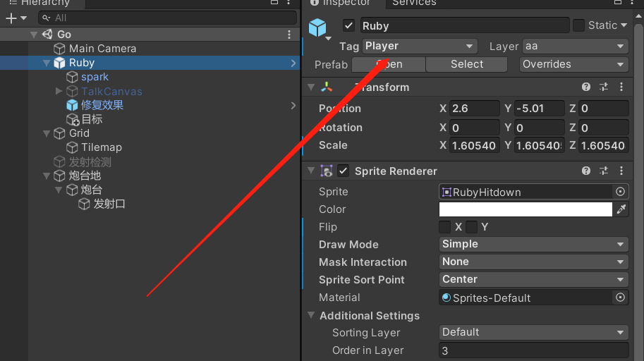Open the Mask Interaction dropdown
Screen dimensions: 644x361
[533, 262]
